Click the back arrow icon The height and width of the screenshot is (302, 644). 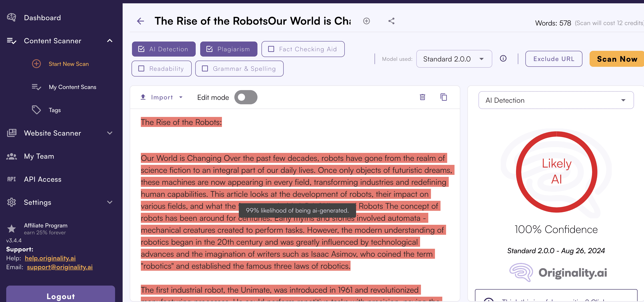point(140,21)
